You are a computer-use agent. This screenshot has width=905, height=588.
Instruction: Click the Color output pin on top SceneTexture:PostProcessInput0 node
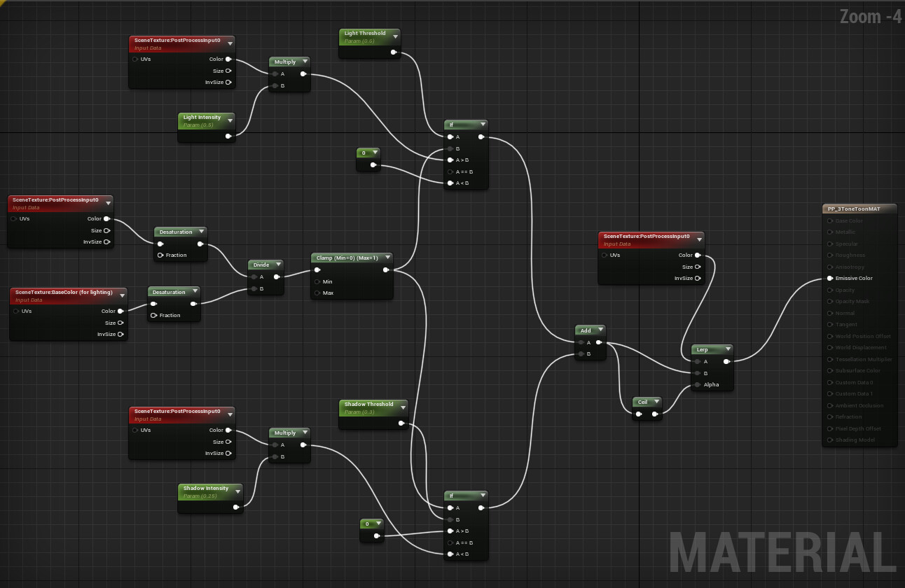(227, 59)
